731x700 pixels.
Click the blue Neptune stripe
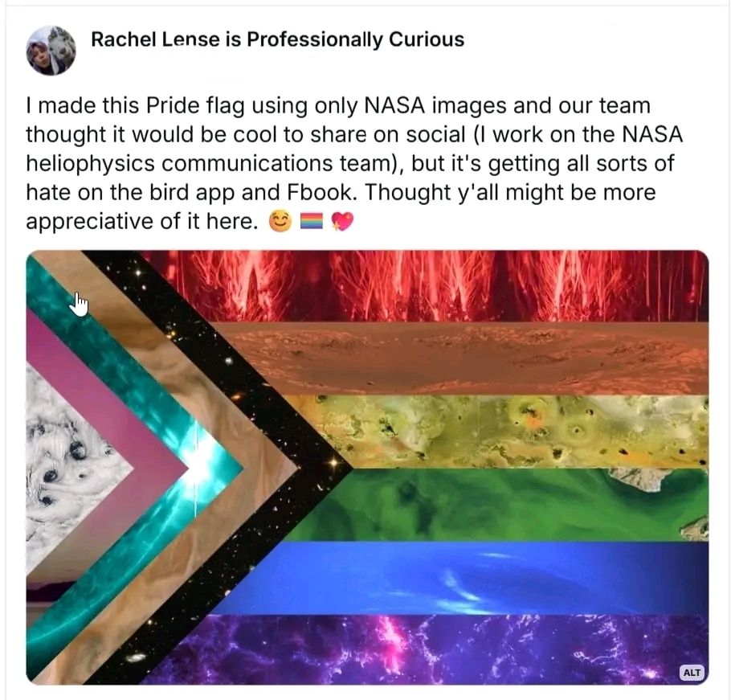(x=466, y=577)
